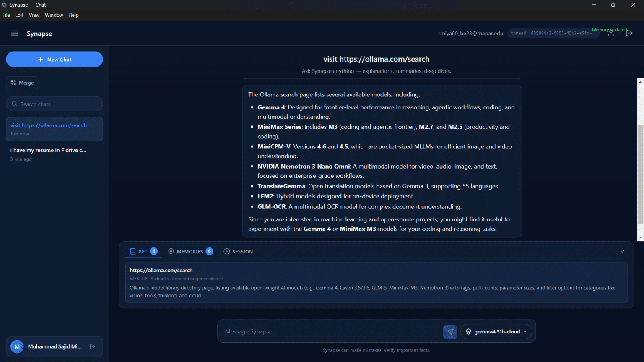The image size is (644, 362).
Task: Open the gemma4:31b-cloud model dropdown
Action: (496, 331)
